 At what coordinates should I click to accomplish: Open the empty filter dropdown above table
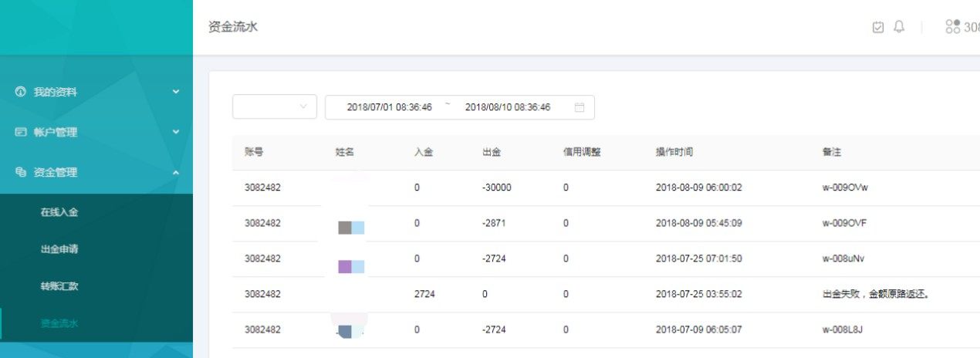(274, 107)
